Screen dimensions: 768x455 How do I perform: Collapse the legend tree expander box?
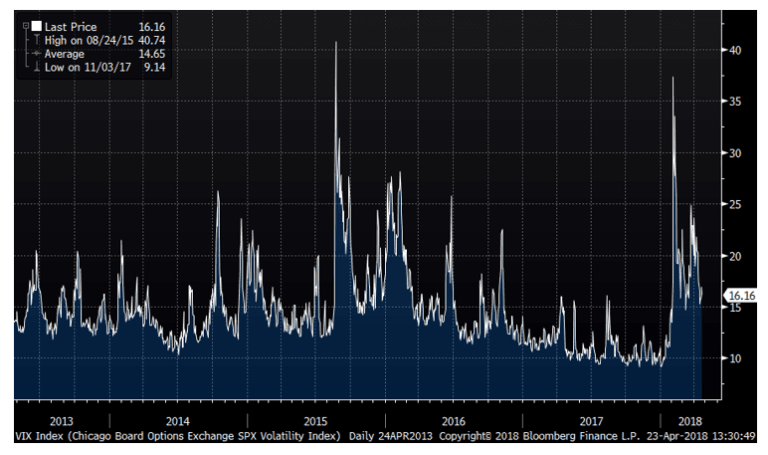25,24
